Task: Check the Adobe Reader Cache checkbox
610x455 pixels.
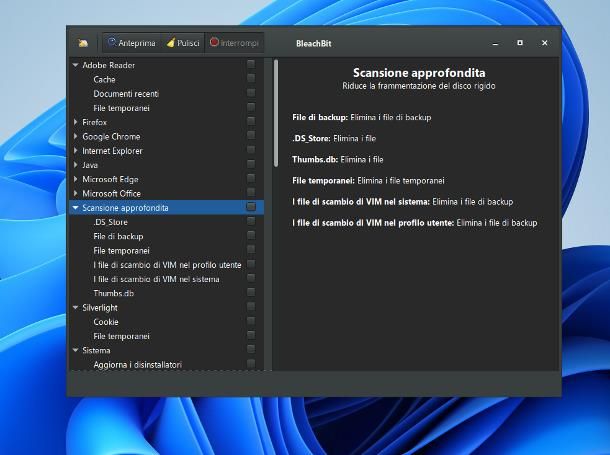Action: point(251,78)
